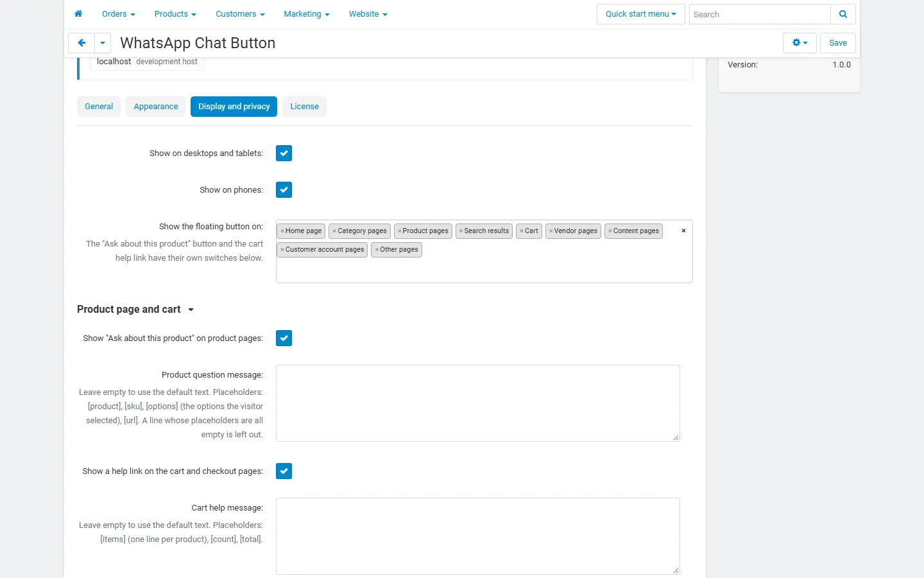Toggle Show on phones checkbox
Viewport: 924px width, 578px height.
click(x=284, y=190)
